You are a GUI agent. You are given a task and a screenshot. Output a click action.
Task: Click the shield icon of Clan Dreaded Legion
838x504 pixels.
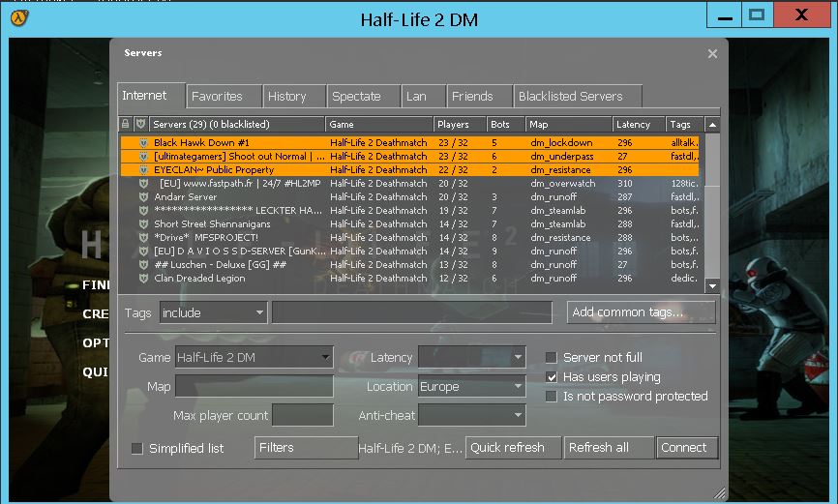pos(143,278)
